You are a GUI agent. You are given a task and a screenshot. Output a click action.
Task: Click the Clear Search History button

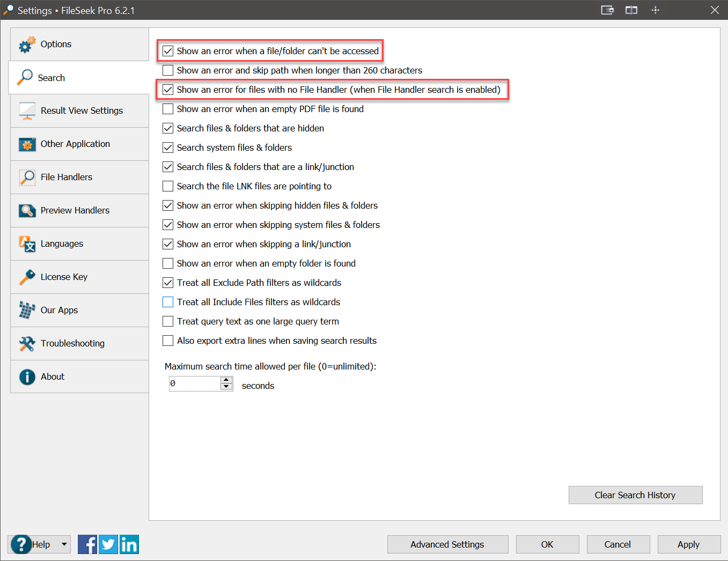[635, 495]
